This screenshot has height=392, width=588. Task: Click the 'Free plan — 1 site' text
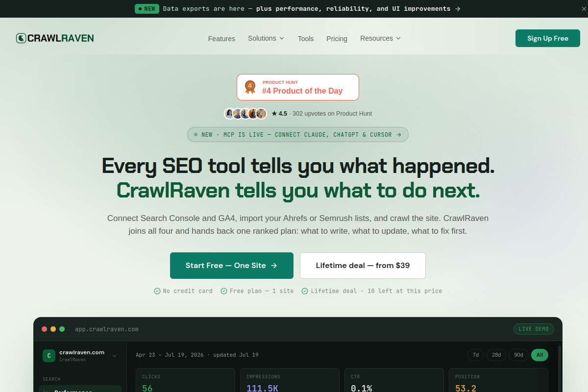[262, 291]
